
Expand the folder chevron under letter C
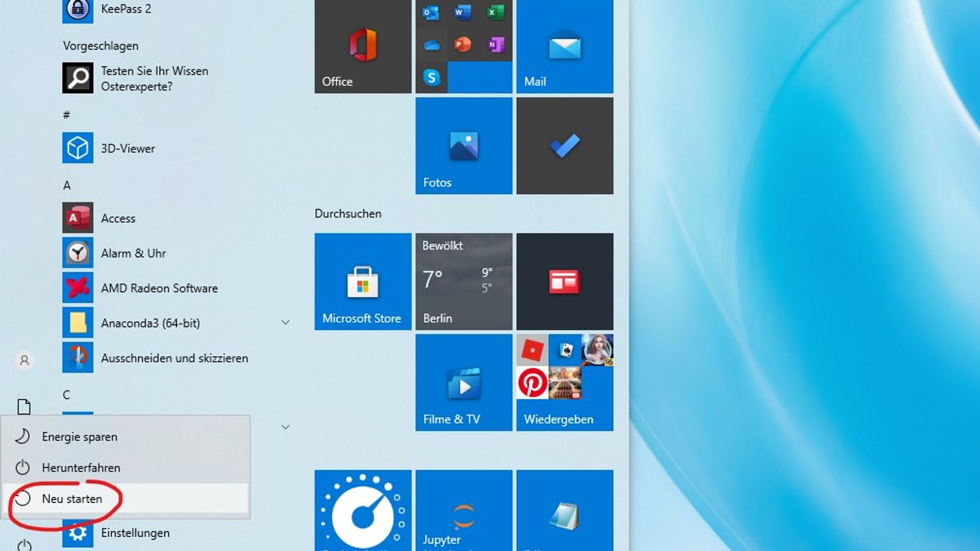(x=285, y=427)
